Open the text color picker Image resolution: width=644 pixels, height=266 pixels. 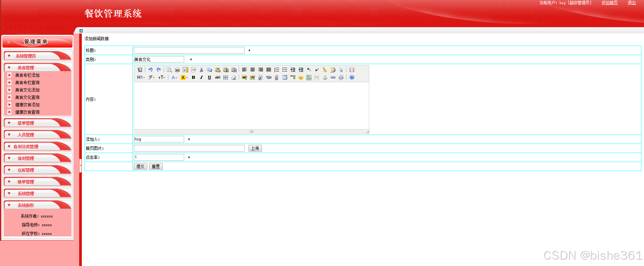[174, 77]
